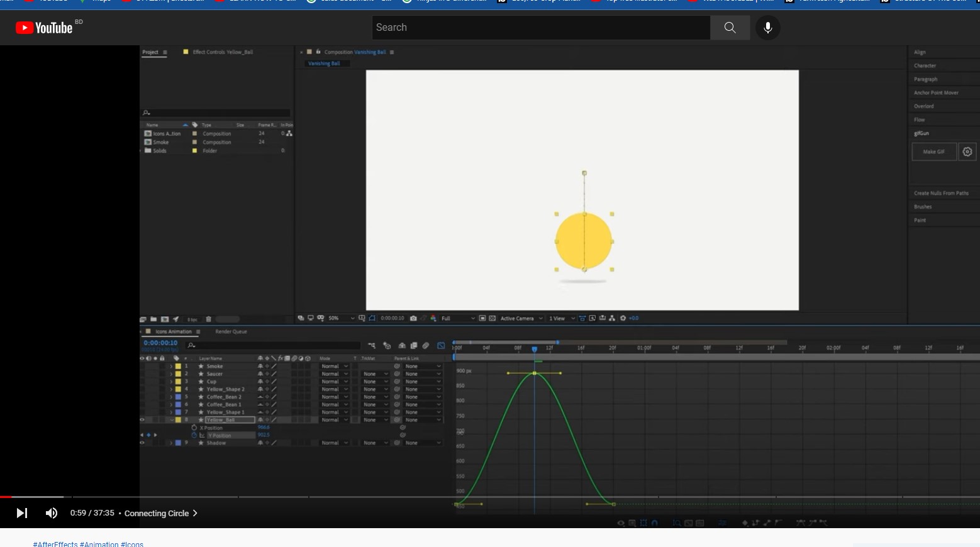Image resolution: width=980 pixels, height=547 pixels.
Task: Click the Y Position stopwatch
Action: (194, 434)
